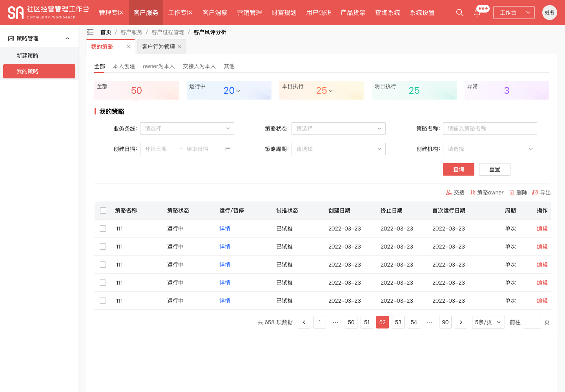565x392 pixels.
Task: Open the 系统设置 top menu
Action: click(422, 13)
